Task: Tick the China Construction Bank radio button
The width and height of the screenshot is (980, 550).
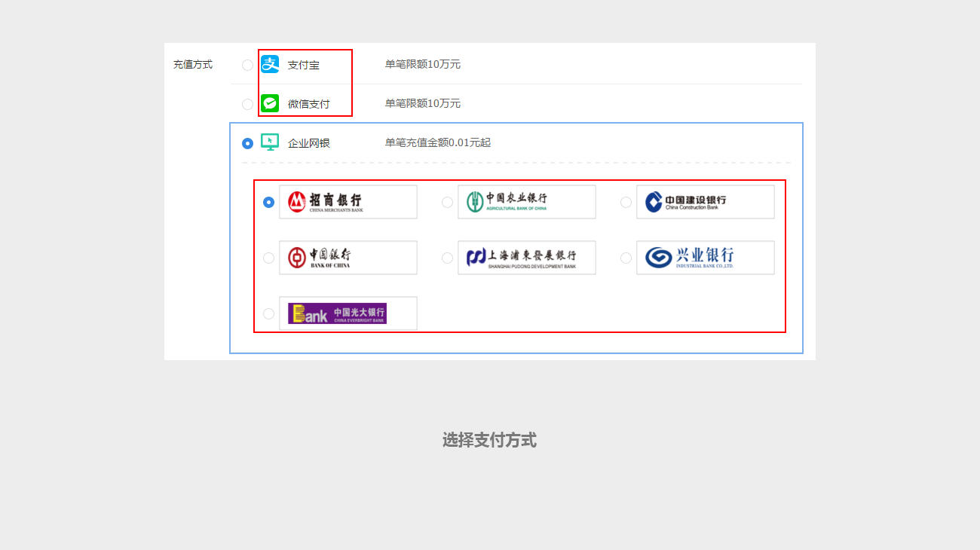Action: (x=626, y=202)
